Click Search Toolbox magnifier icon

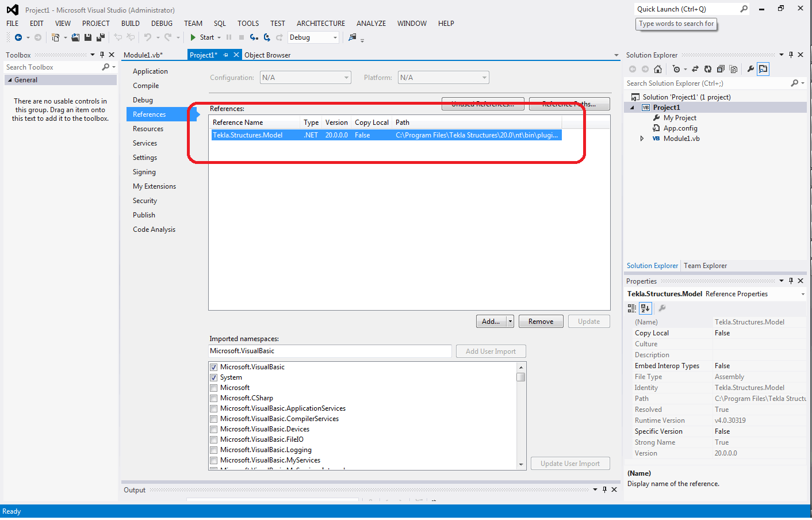[x=106, y=67]
